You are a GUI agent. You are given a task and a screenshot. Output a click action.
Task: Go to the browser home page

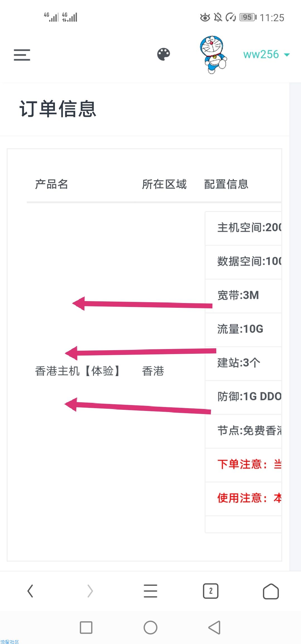271,591
